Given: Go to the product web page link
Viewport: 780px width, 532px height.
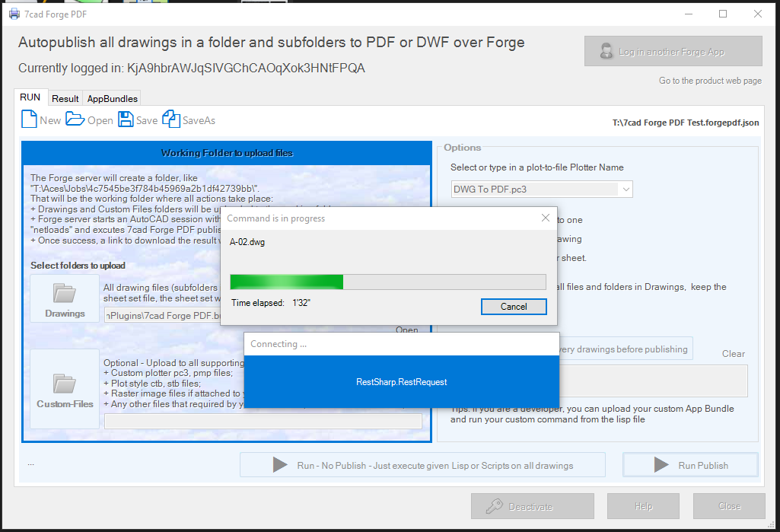Looking at the screenshot, I should 710,81.
